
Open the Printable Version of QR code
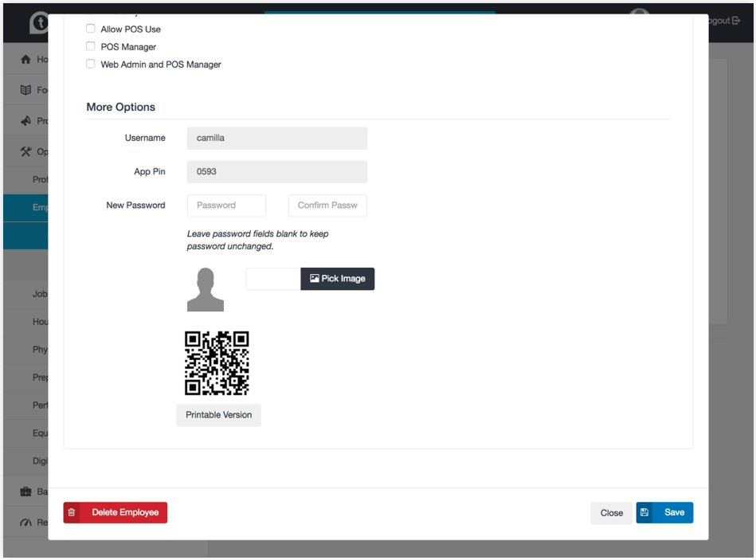(218, 416)
